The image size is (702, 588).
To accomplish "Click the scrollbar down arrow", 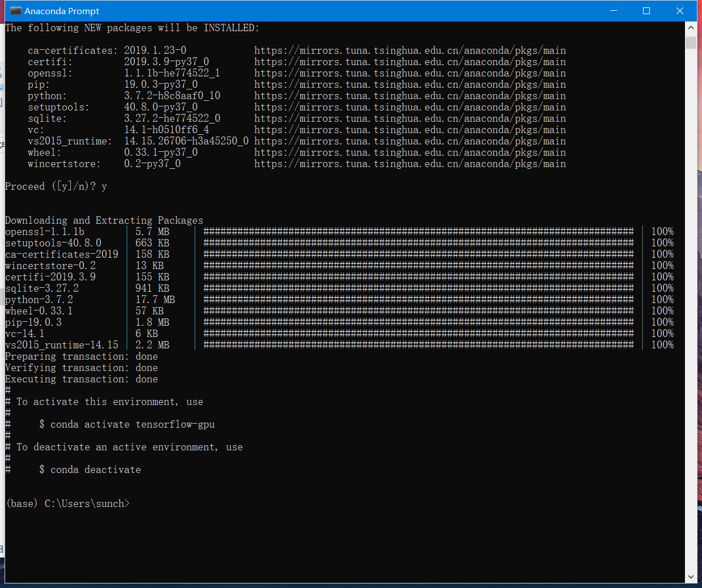I will [x=691, y=577].
